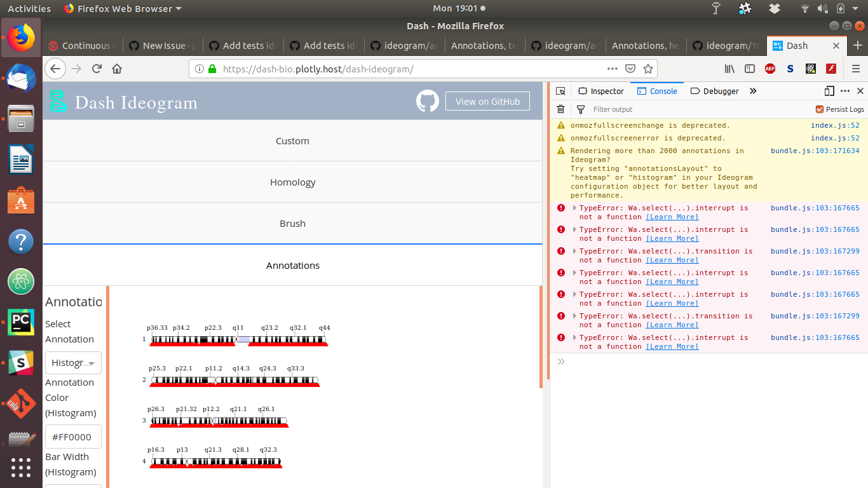Click the Adblock Plus toolbar icon
Image resolution: width=868 pixels, height=488 pixels.
[770, 68]
